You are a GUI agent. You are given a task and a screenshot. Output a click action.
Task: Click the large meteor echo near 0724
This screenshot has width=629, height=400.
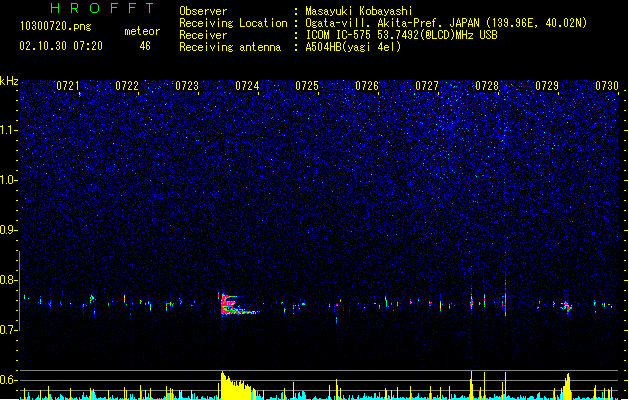tap(239, 305)
